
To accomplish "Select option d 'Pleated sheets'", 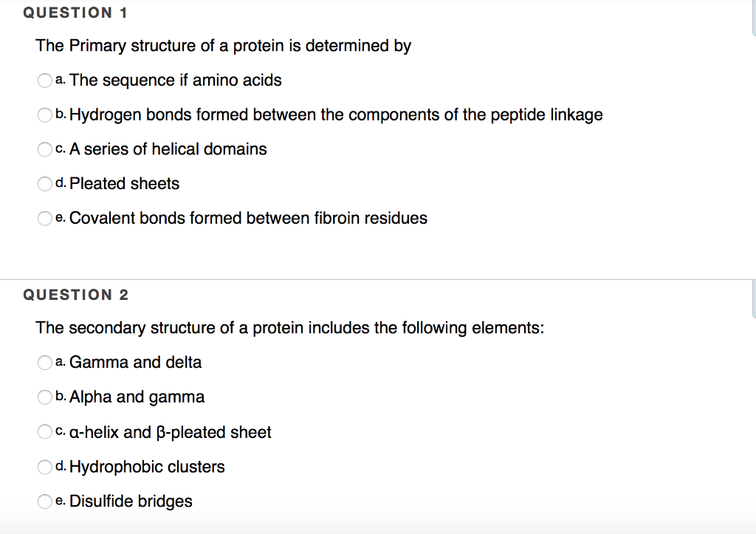I will tap(123, 184).
